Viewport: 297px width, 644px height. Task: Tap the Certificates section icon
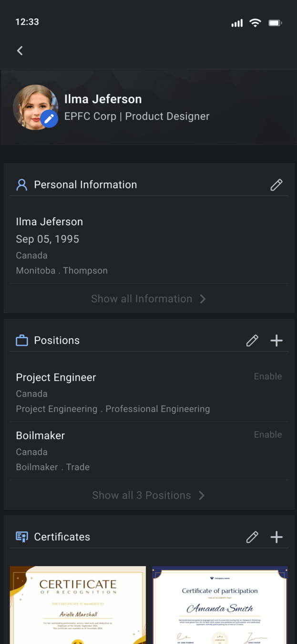click(22, 537)
